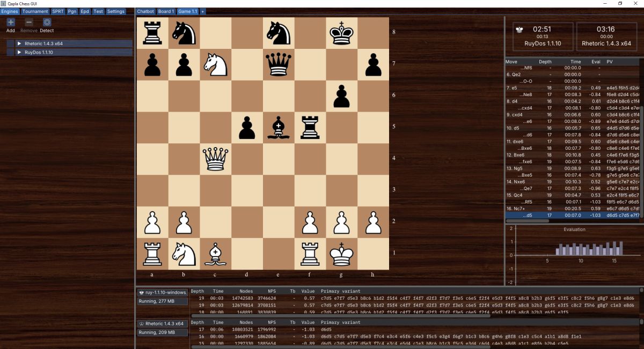This screenshot has width=644, height=349.
Task: Click the ruy-1.1.10-windows engine button
Action: click(163, 293)
